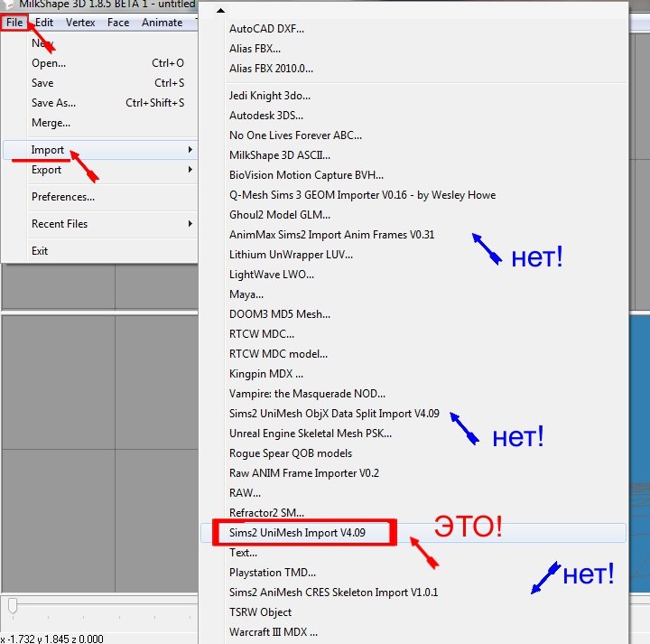
Task: Open the Vertex menu
Action: point(80,23)
